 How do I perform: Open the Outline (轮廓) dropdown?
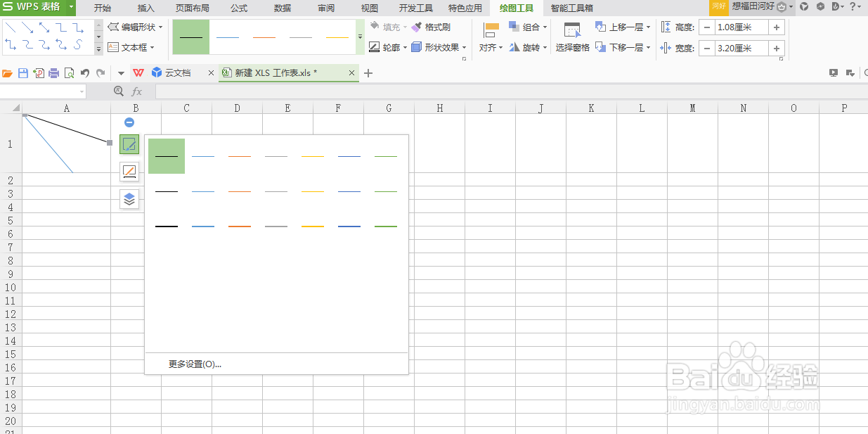[x=388, y=48]
